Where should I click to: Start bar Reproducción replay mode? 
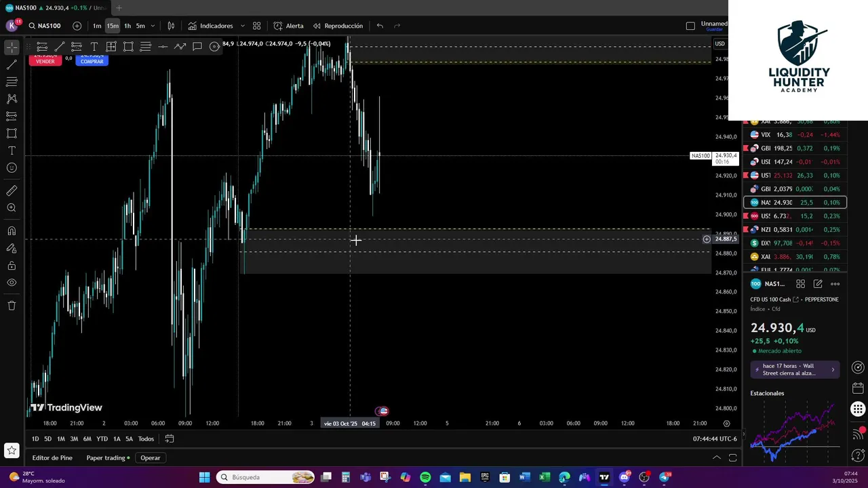(338, 26)
